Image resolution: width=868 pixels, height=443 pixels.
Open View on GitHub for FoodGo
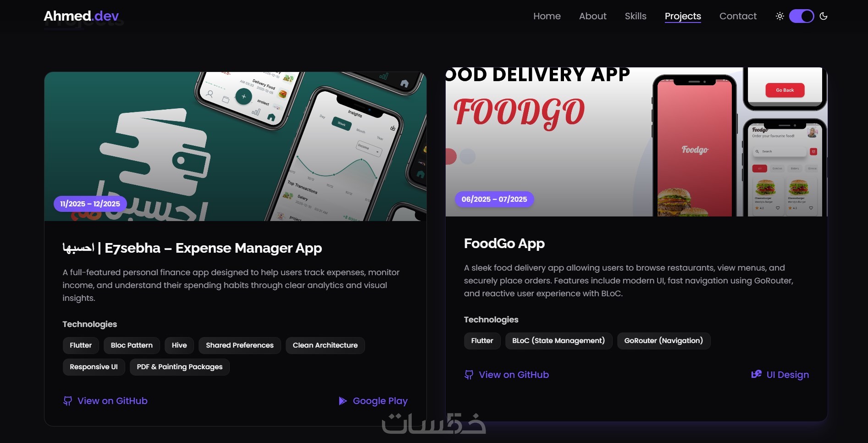[514, 375]
